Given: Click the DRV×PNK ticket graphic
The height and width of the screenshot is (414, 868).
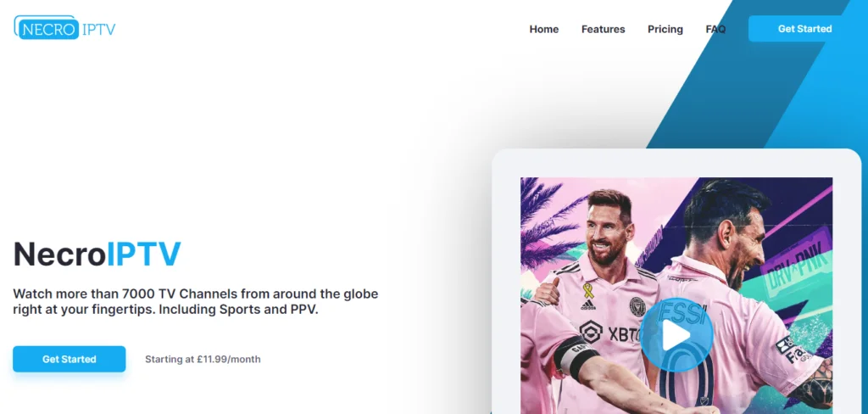Looking at the screenshot, I should click(x=795, y=261).
